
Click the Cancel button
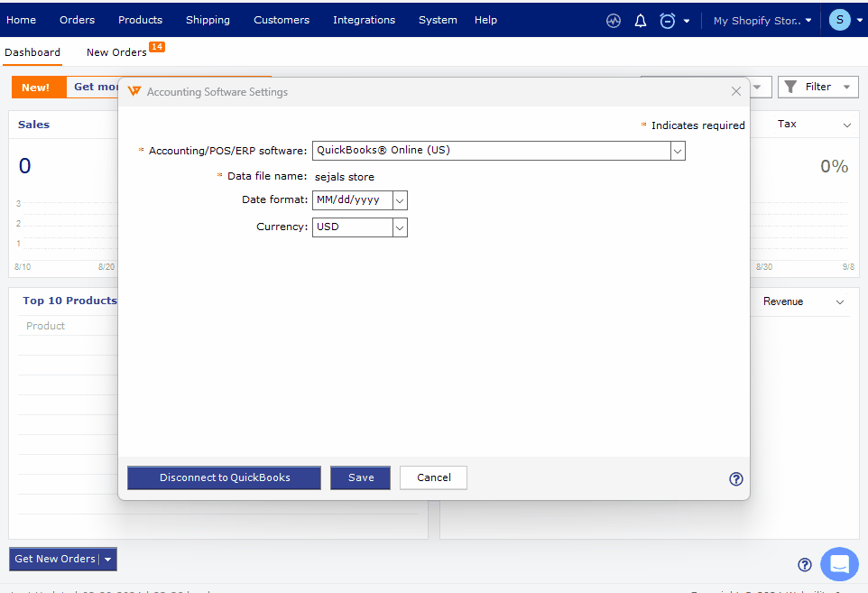tap(433, 477)
